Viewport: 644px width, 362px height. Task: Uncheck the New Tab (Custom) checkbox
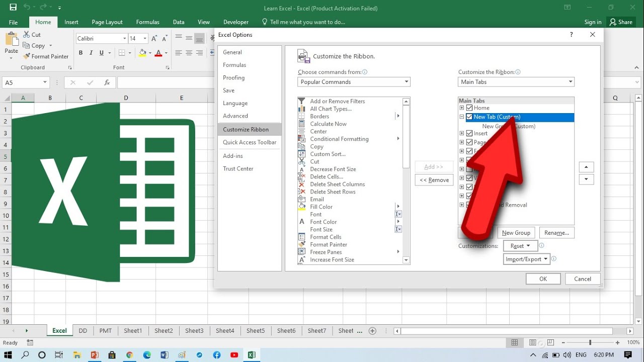[x=469, y=117]
